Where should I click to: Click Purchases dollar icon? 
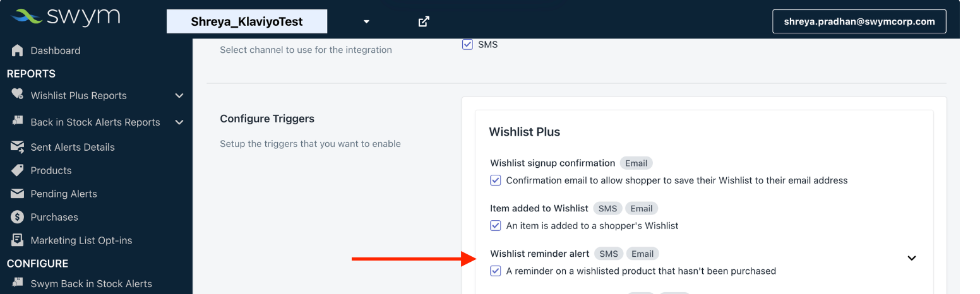(17, 217)
